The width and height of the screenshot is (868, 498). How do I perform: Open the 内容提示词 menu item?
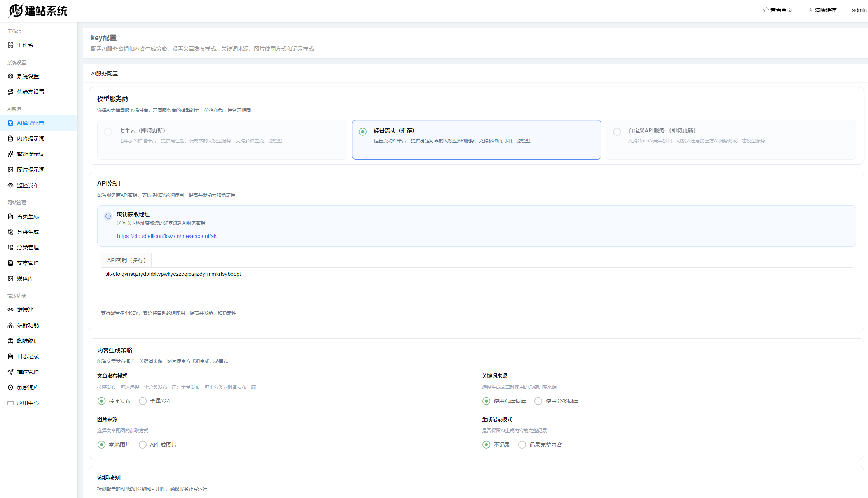click(30, 139)
